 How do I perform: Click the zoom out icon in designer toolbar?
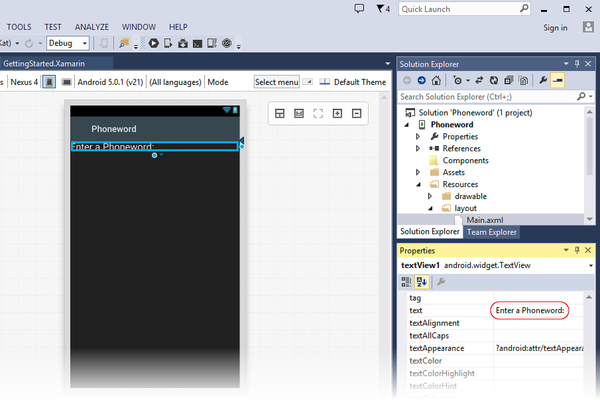click(x=356, y=114)
